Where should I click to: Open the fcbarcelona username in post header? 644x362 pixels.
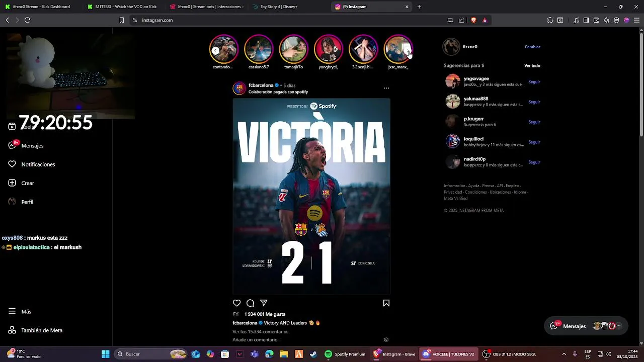(261, 85)
